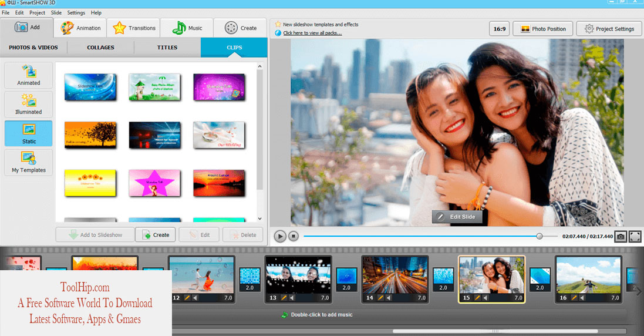The width and height of the screenshot is (644, 336).
Task: Click the Create clip button
Action: [x=156, y=235]
